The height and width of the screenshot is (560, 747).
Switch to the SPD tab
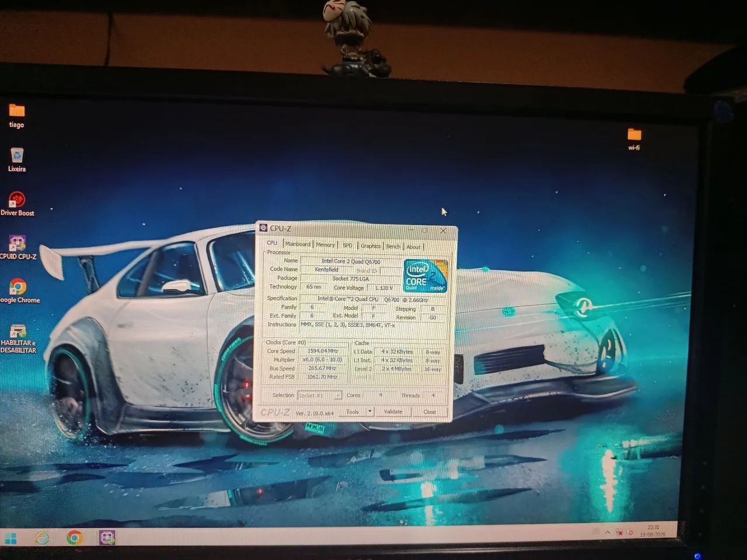(348, 246)
